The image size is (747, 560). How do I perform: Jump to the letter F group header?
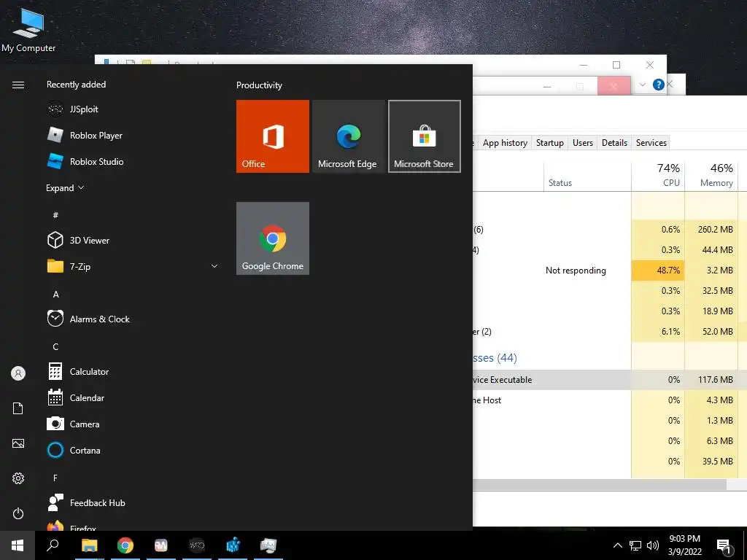tap(55, 478)
